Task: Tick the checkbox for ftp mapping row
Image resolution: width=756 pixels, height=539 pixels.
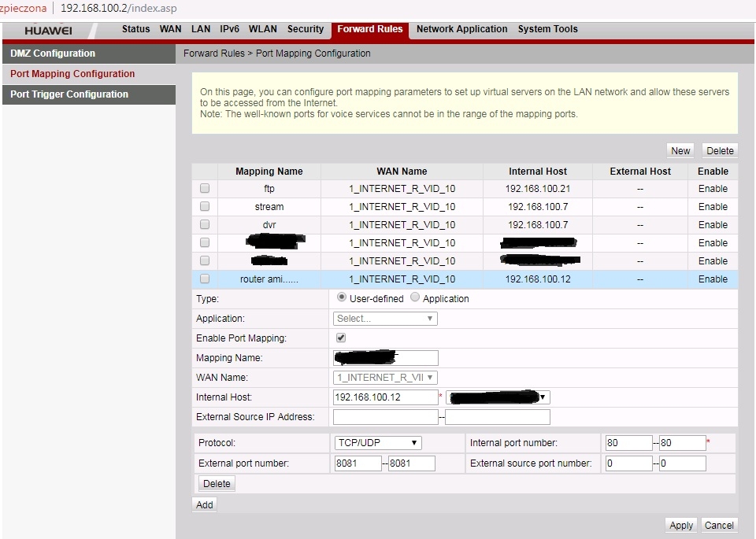Action: [x=205, y=188]
